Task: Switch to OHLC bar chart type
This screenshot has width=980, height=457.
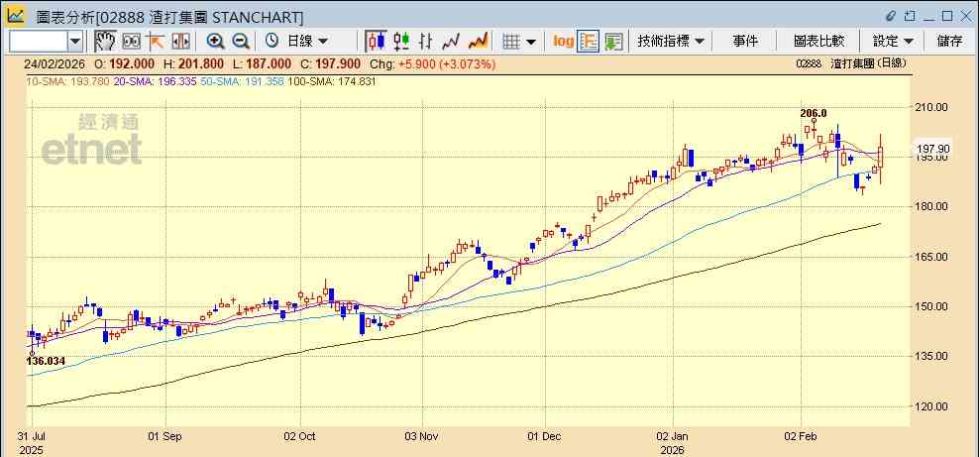Action: [x=426, y=42]
